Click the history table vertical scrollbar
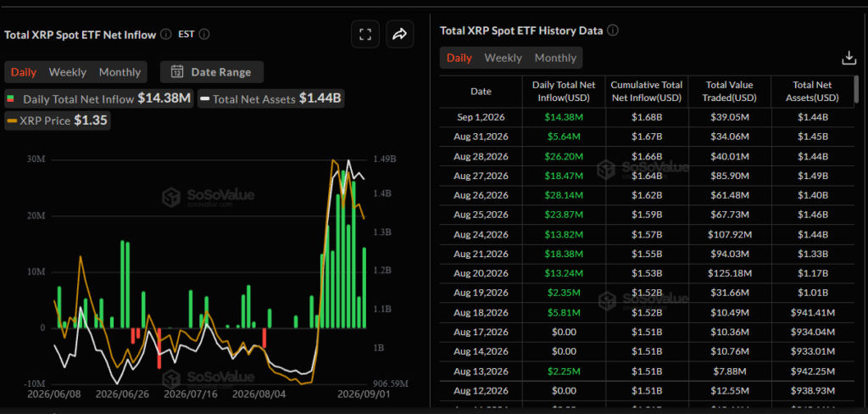 (x=856, y=90)
